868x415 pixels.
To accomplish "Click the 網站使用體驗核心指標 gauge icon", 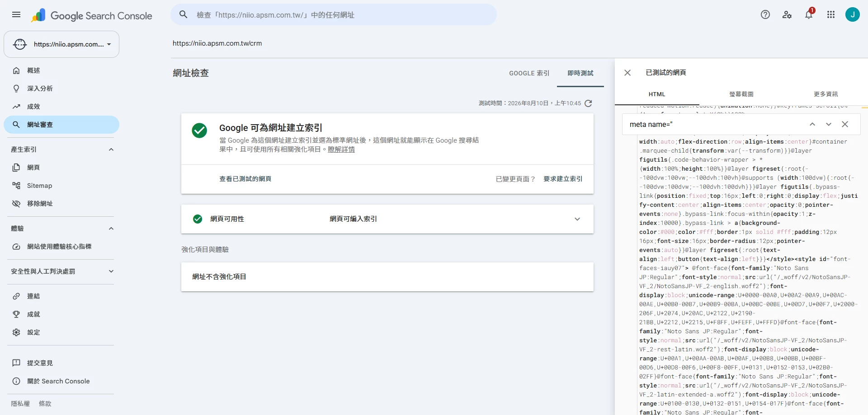I will point(16,247).
